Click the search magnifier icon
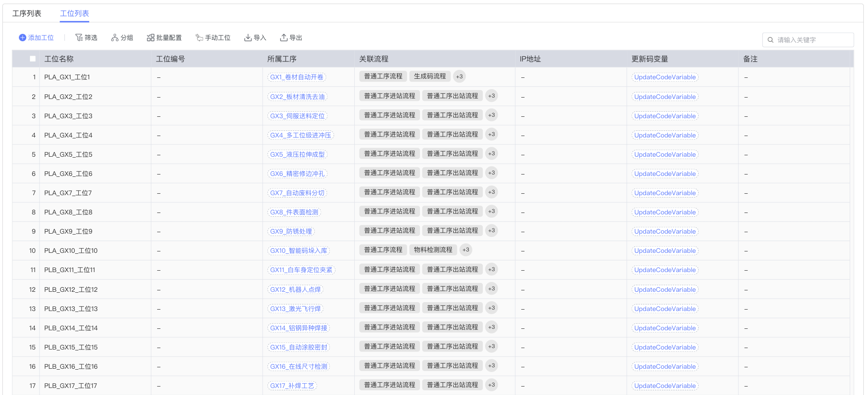 pos(770,40)
